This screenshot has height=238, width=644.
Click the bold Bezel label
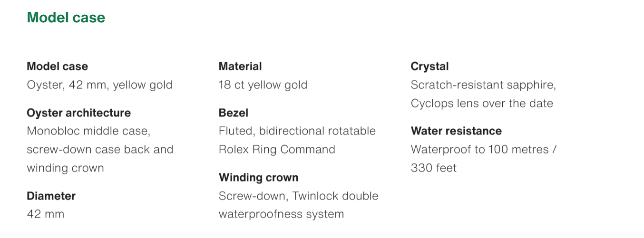234,113
